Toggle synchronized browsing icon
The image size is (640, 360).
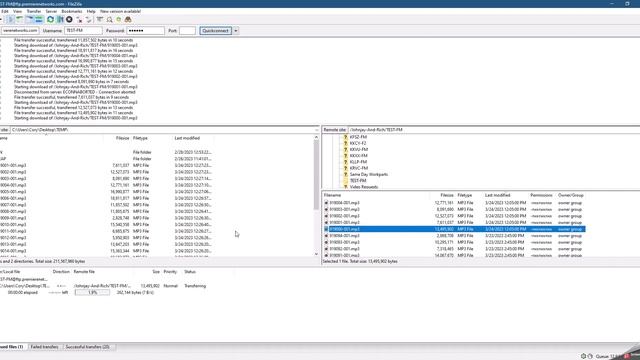pyautogui.click(x=119, y=19)
